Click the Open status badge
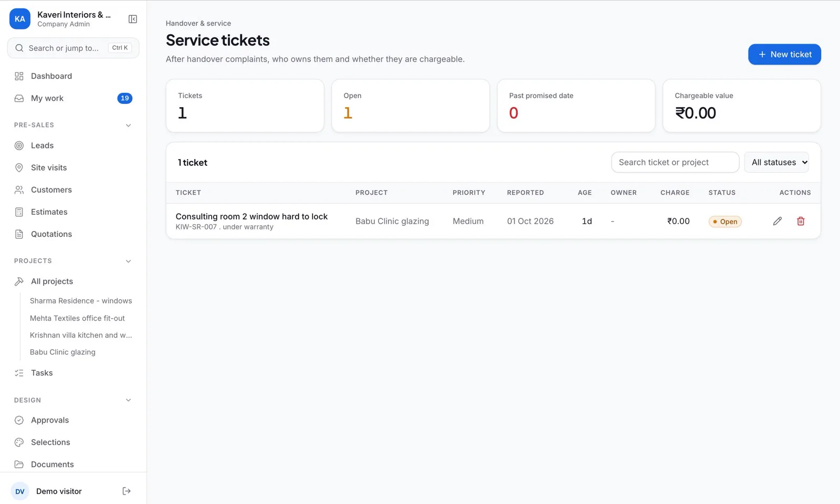The width and height of the screenshot is (840, 504). coord(725,222)
